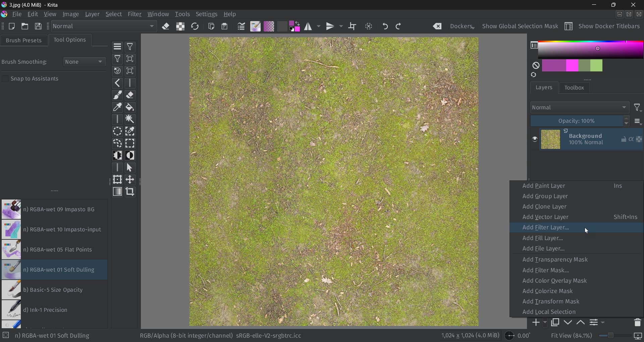Hide the Background layer with eye icon
Viewport: 644px width, 342px height.
click(x=535, y=139)
